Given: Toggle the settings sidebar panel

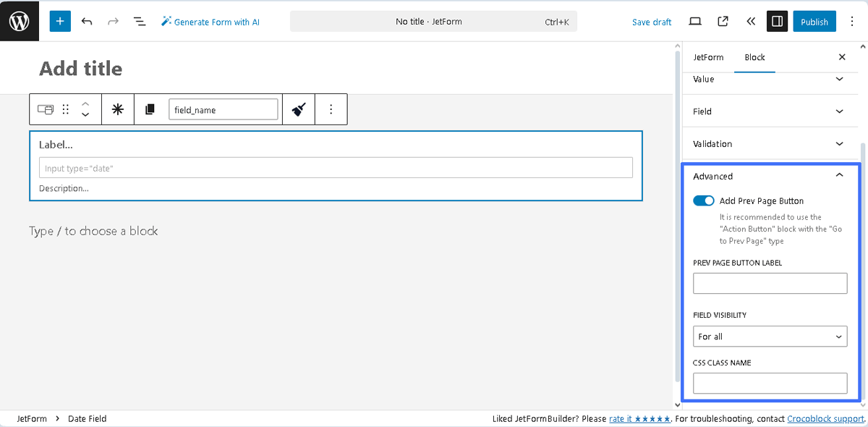Looking at the screenshot, I should point(777,21).
